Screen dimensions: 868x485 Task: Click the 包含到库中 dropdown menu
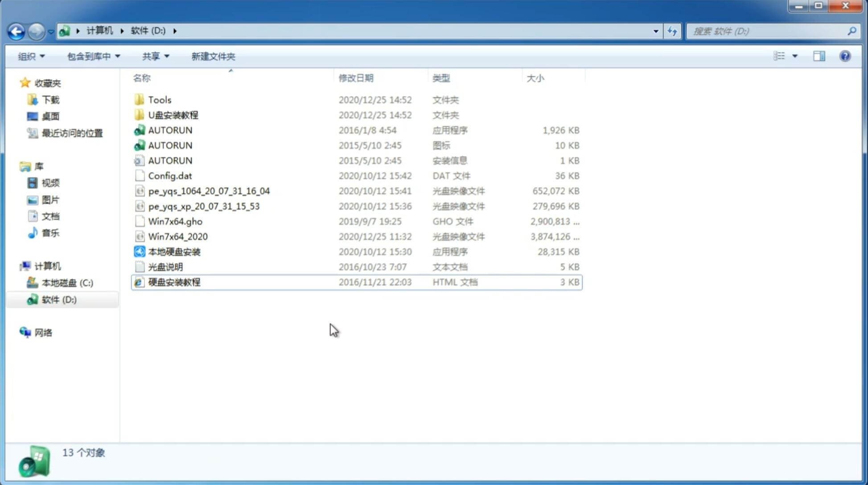[x=92, y=56]
